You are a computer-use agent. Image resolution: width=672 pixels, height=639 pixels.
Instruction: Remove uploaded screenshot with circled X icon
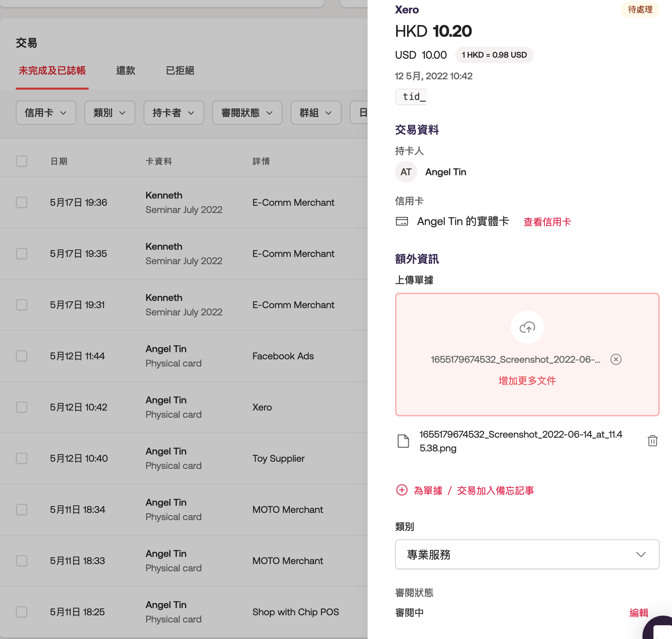pyautogui.click(x=616, y=359)
